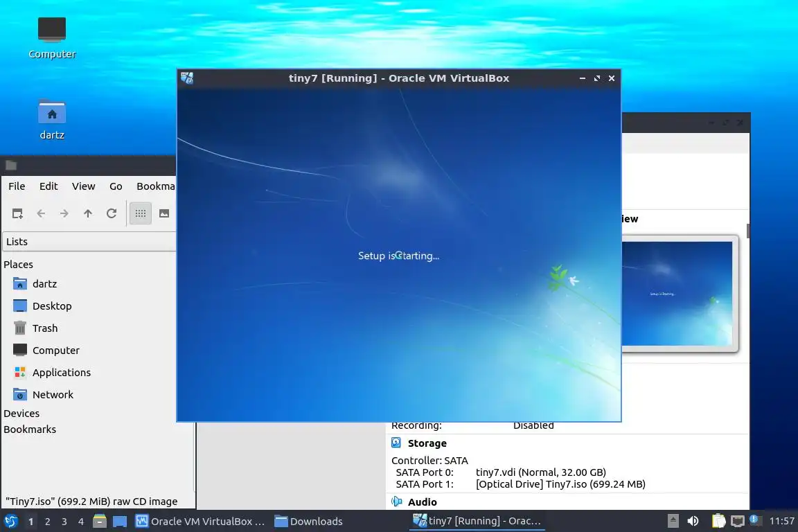This screenshot has width=798, height=532.
Task: Click the Storage section icon in VirtualBox Manager
Action: [396, 443]
